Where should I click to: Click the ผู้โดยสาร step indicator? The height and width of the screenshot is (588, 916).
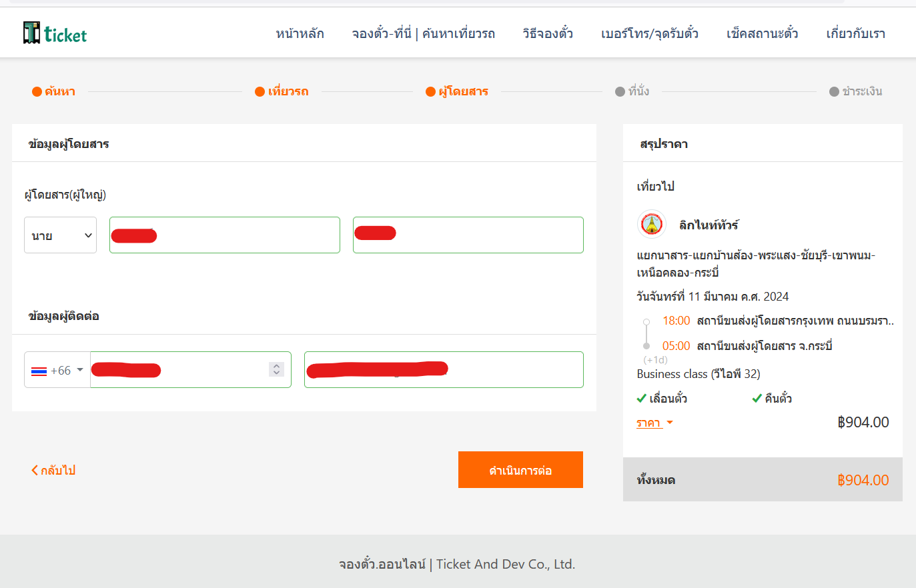457,91
